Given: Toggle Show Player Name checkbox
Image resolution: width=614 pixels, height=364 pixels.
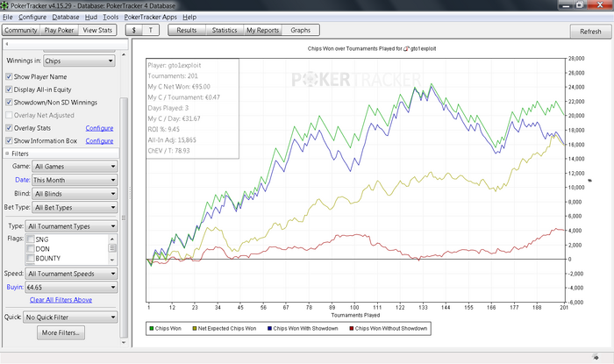Looking at the screenshot, I should pos(9,76).
